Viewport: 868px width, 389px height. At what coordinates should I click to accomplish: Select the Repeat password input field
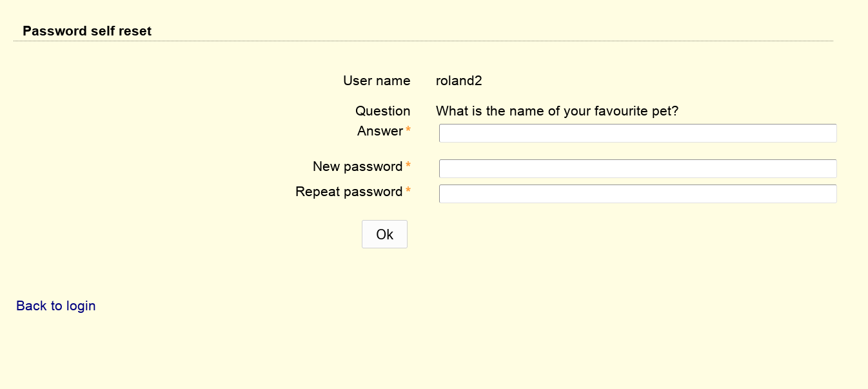638,194
